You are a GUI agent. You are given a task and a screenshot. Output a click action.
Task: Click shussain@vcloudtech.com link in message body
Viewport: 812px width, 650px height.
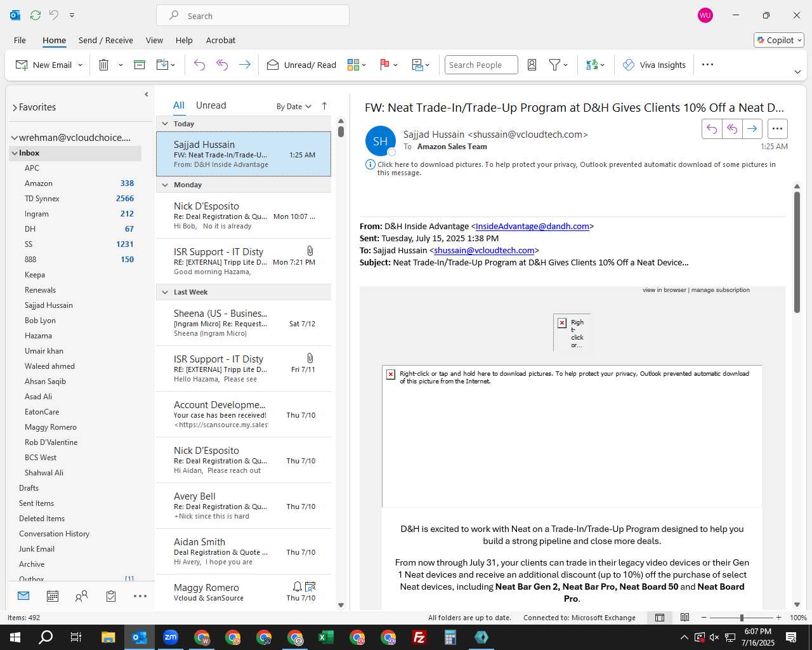tap(484, 250)
